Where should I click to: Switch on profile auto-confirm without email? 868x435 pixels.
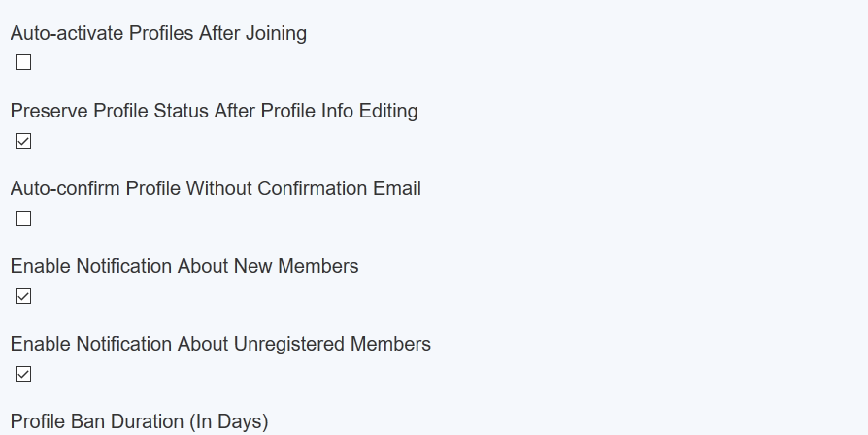pyautogui.click(x=23, y=218)
